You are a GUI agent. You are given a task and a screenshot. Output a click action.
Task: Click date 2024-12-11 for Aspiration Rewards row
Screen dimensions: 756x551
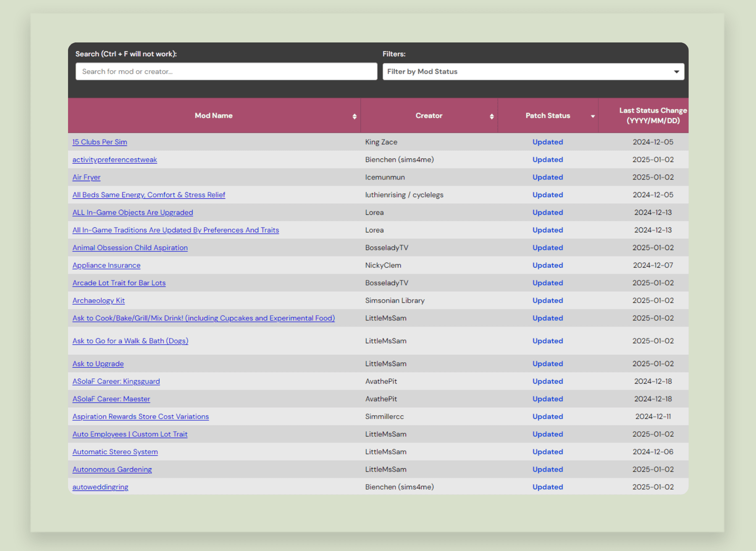click(x=653, y=417)
